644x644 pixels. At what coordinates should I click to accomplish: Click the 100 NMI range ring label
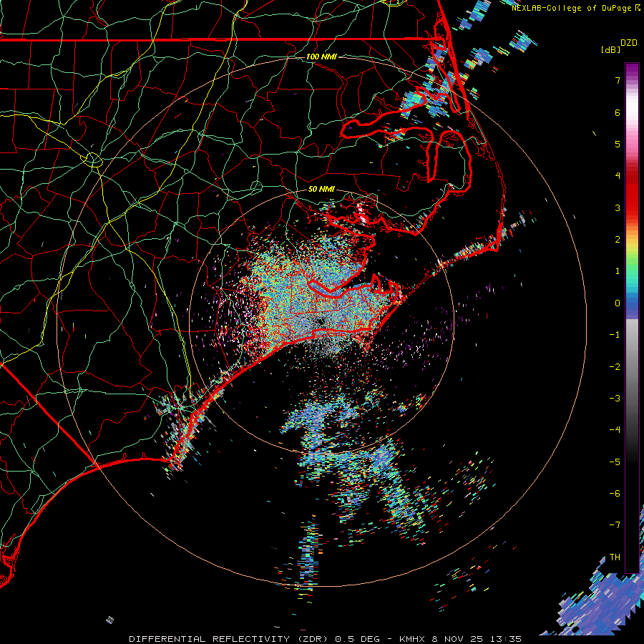pyautogui.click(x=321, y=57)
